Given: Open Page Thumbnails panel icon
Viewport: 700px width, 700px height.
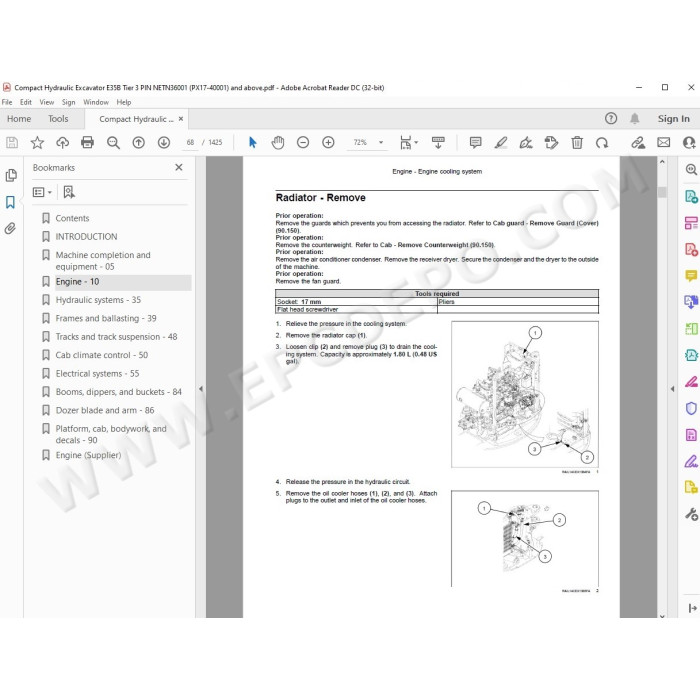Looking at the screenshot, I should pos(11,175).
